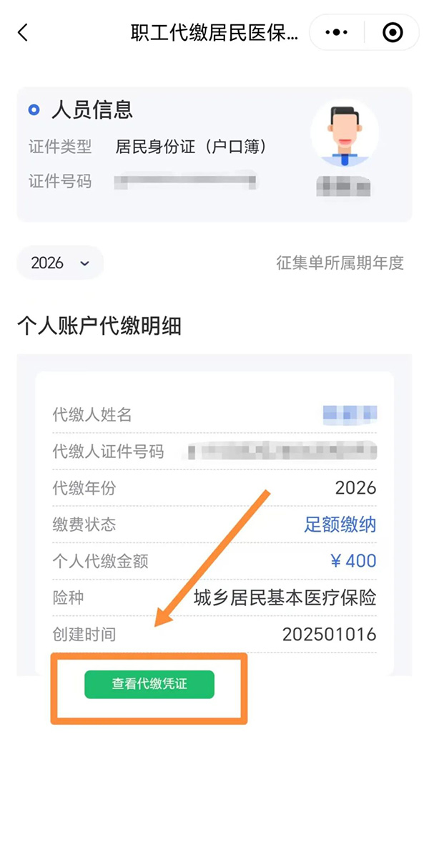Open the mini program more-options dots
This screenshot has height=868, width=429.
(336, 32)
